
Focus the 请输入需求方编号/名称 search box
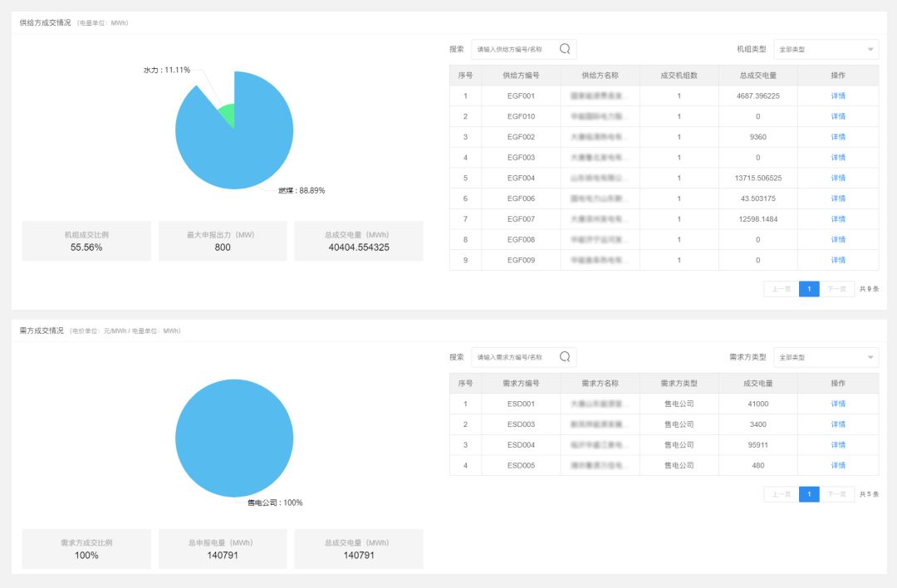[515, 358]
